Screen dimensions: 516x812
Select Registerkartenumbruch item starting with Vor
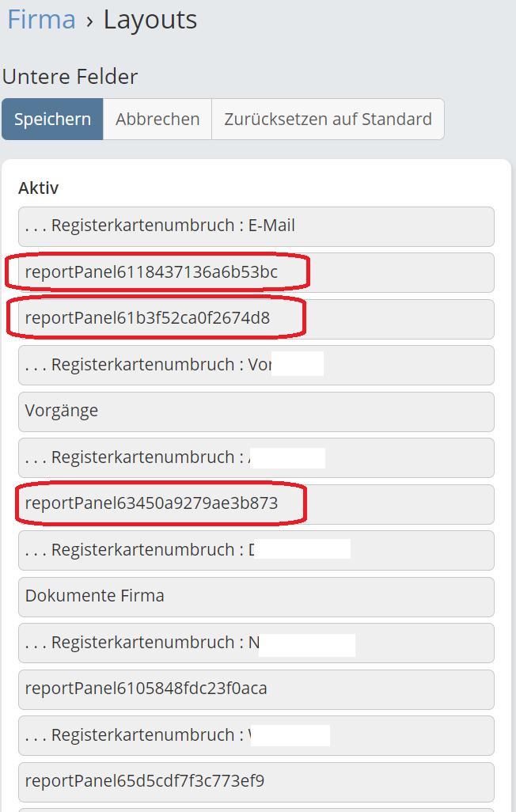tap(256, 366)
